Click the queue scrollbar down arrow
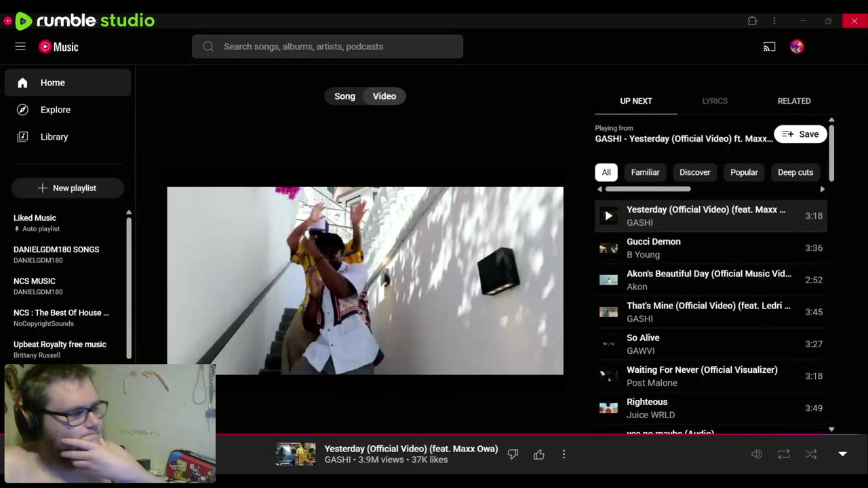The width and height of the screenshot is (868, 488). click(831, 429)
